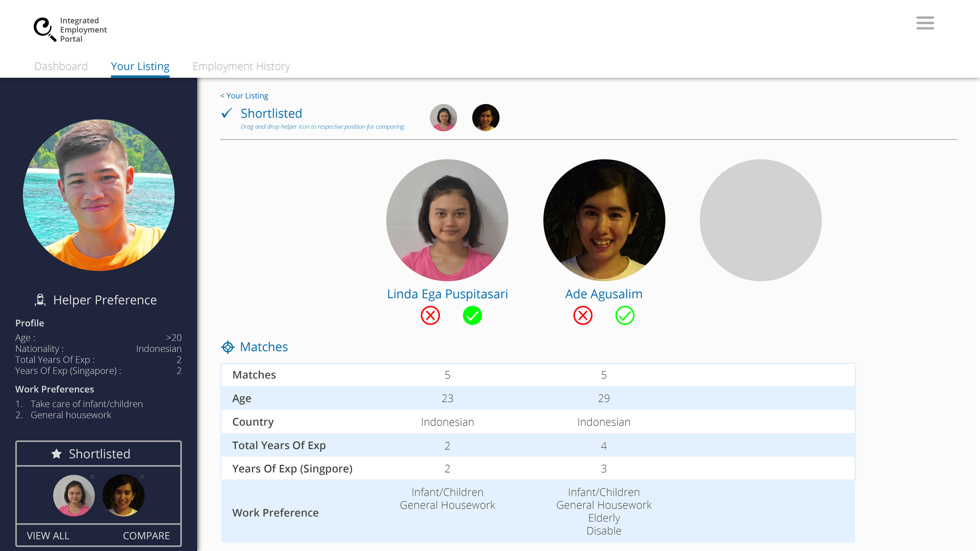Image resolution: width=980 pixels, height=551 pixels.
Task: Click Ade's age value '29'
Action: [x=604, y=398]
